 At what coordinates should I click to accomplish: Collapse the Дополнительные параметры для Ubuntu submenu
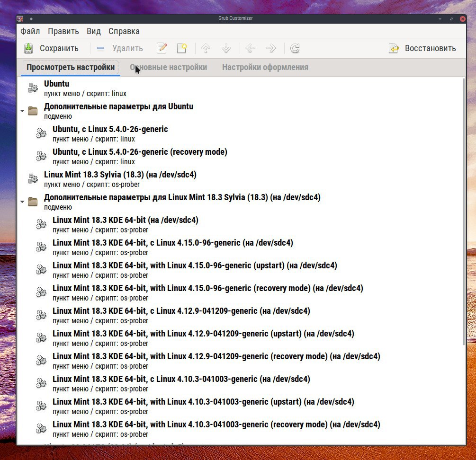pyautogui.click(x=22, y=111)
